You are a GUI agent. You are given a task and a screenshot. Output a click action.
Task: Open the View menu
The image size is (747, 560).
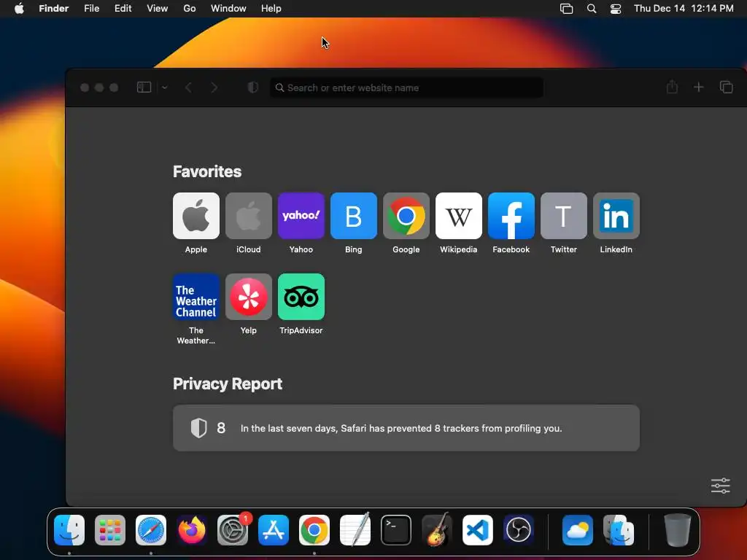pos(158,9)
